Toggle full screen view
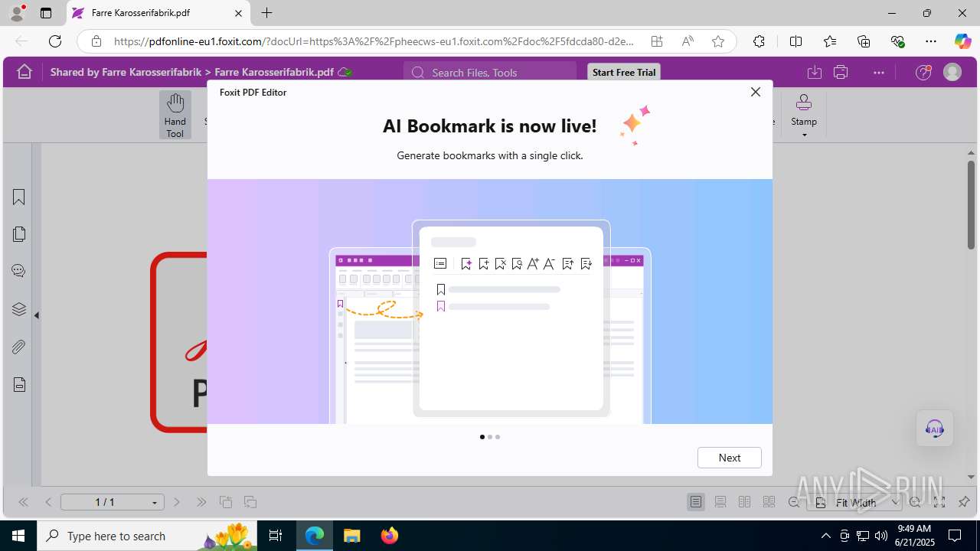Image resolution: width=980 pixels, height=551 pixels. (x=939, y=502)
